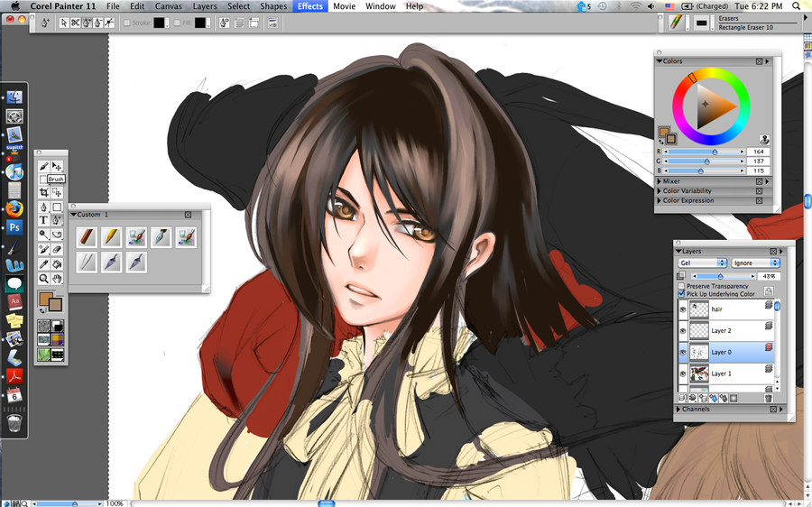Select the Magnifier tool
Viewport: 812px width, 507px height.
(43, 279)
